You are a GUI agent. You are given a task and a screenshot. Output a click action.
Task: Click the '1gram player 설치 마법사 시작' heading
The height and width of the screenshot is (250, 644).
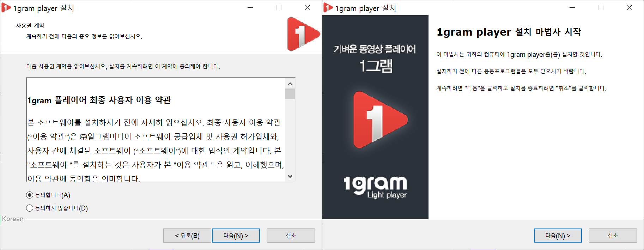pyautogui.click(x=509, y=32)
